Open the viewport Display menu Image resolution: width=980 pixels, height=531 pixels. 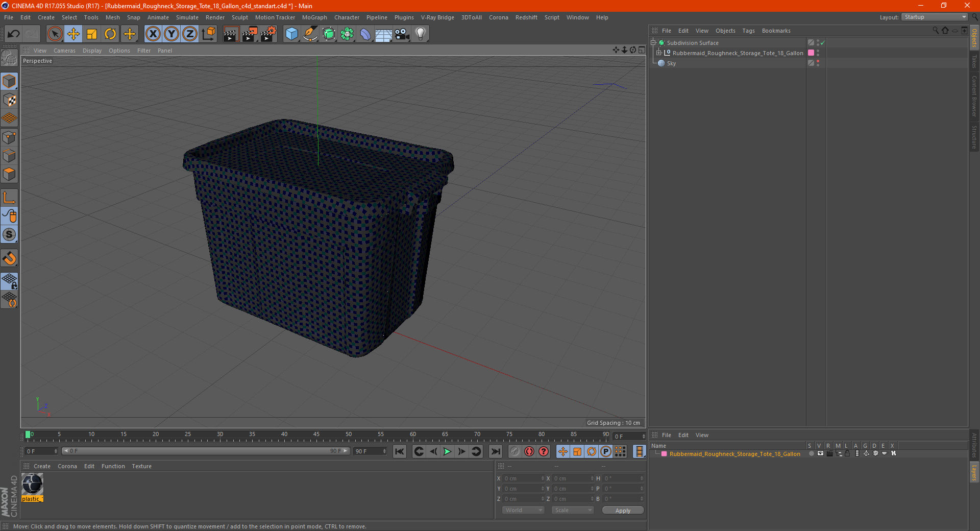(92, 51)
